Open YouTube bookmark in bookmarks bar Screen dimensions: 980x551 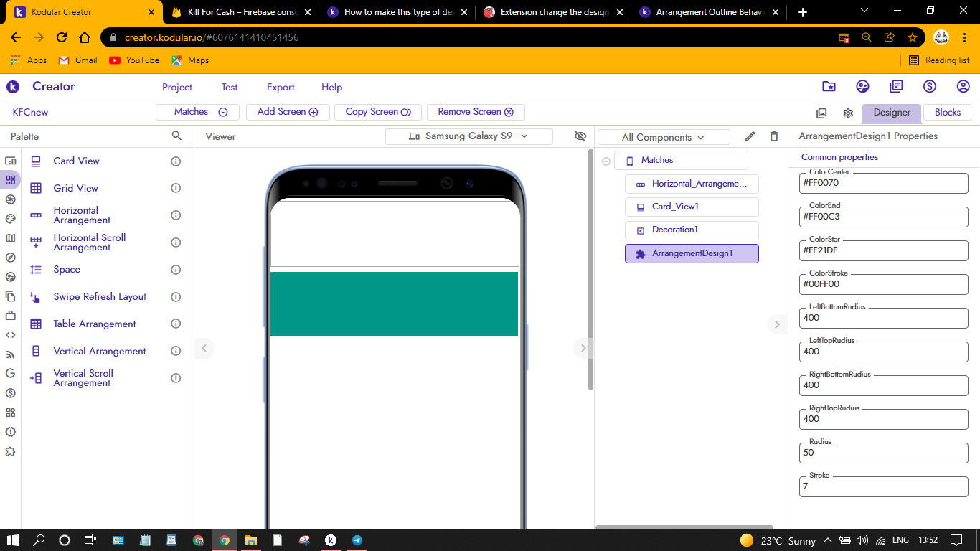click(x=134, y=60)
